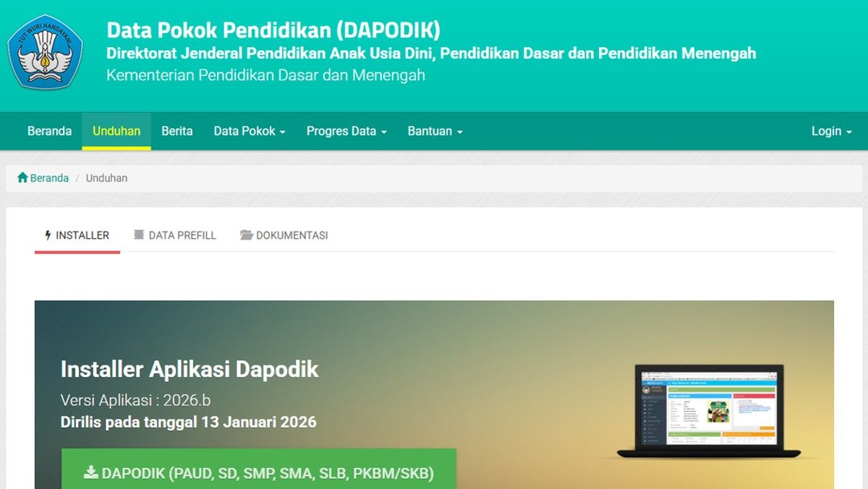Click the home icon in breadcrumb
This screenshot has width=868, height=489.
point(22,178)
